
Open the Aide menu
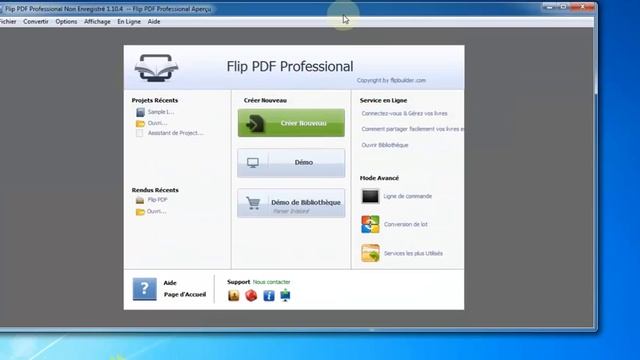(x=154, y=22)
